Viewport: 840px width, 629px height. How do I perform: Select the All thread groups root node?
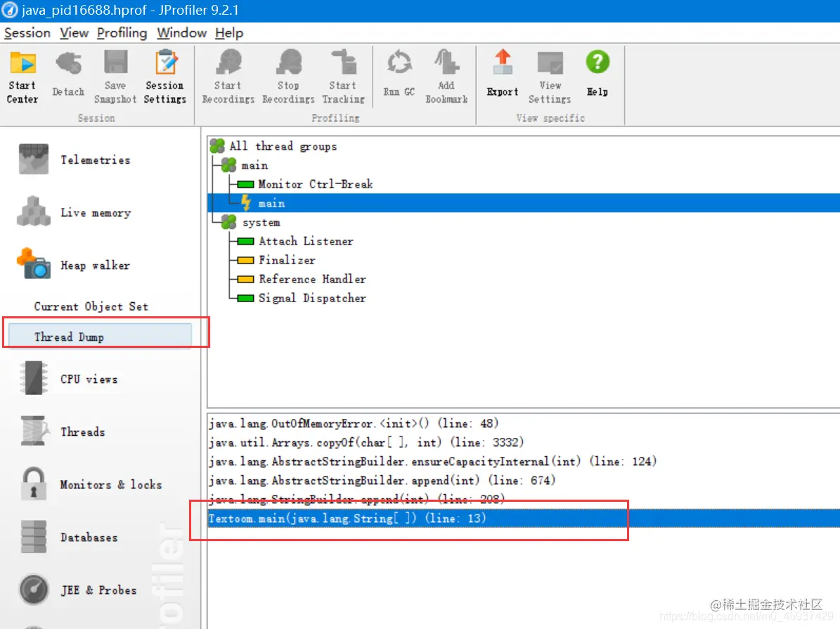point(273,145)
